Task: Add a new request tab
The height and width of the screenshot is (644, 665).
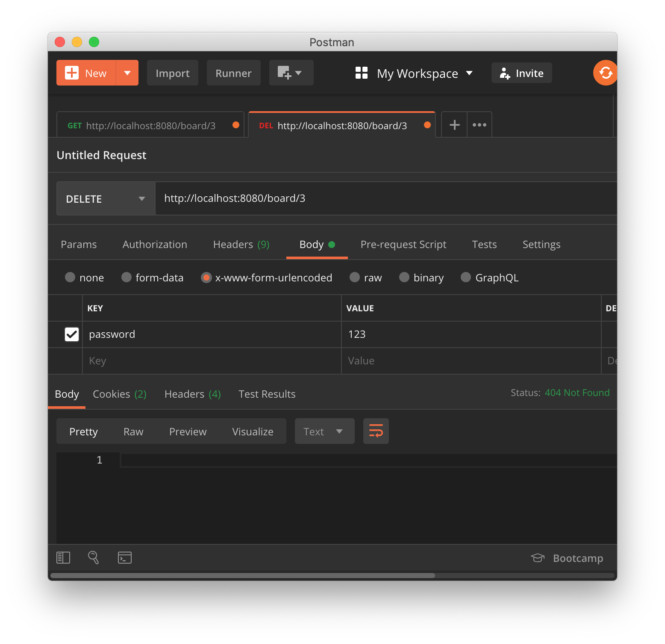Action: (x=454, y=125)
